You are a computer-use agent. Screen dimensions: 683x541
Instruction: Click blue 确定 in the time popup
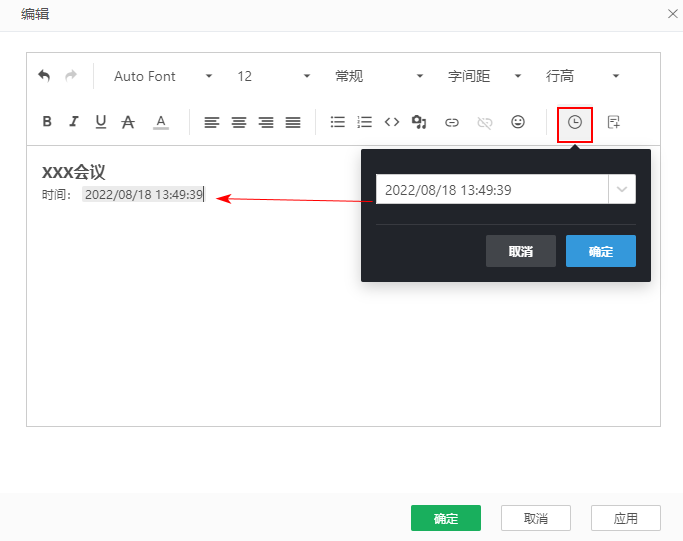pyautogui.click(x=601, y=251)
